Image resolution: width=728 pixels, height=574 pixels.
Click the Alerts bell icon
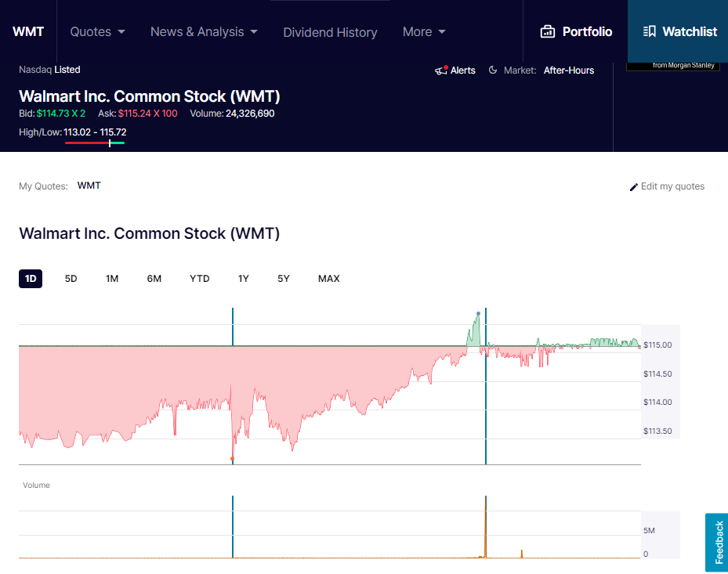(x=441, y=70)
